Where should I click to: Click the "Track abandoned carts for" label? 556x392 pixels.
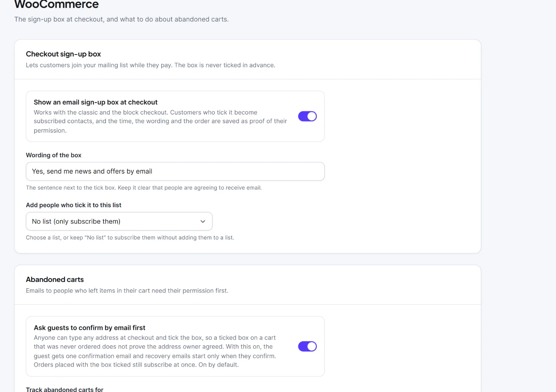[65, 389]
